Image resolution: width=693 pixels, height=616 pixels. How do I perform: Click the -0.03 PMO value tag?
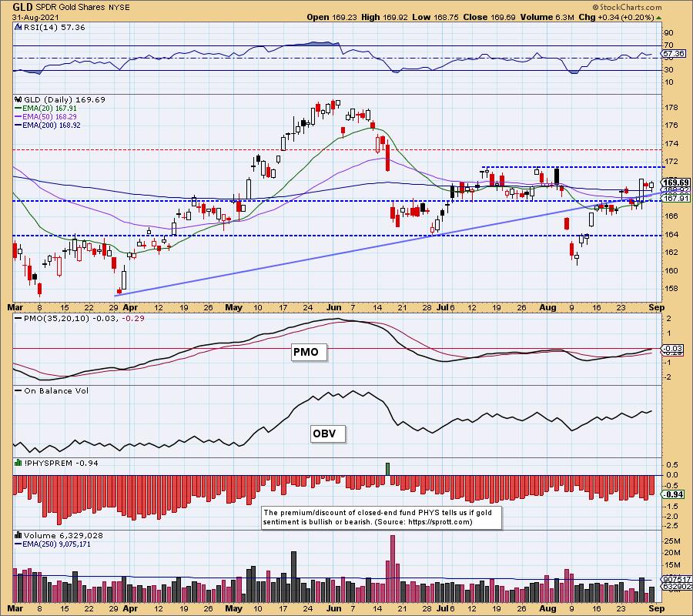point(673,349)
